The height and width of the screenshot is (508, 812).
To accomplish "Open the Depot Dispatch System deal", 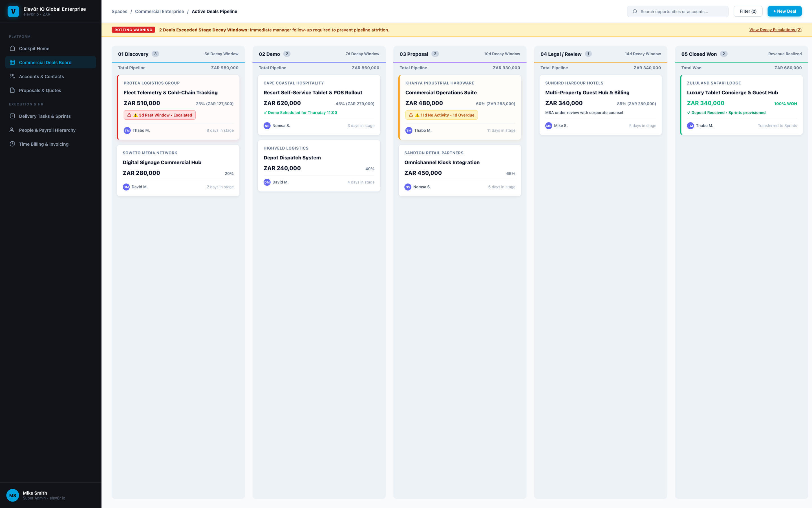I will click(x=292, y=157).
